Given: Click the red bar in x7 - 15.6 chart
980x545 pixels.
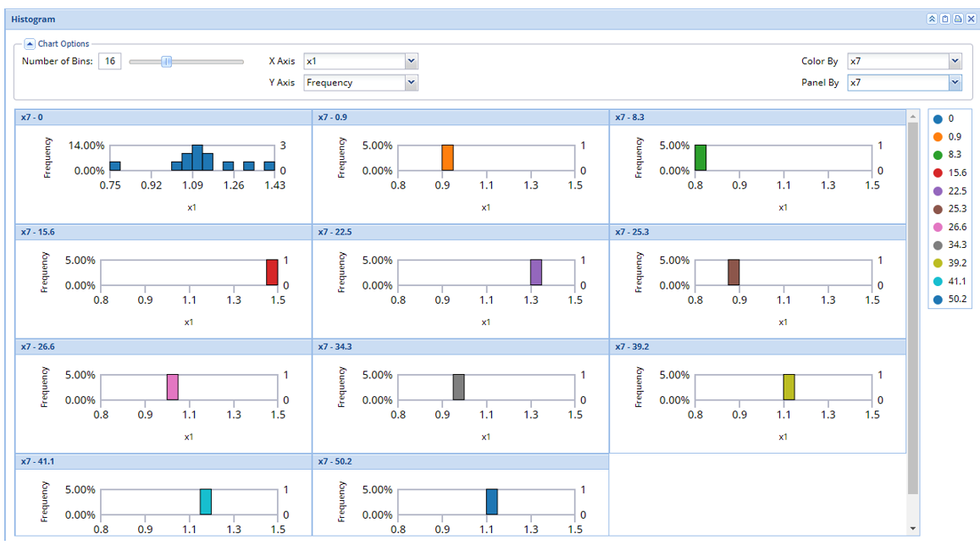Looking at the screenshot, I should click(x=272, y=272).
